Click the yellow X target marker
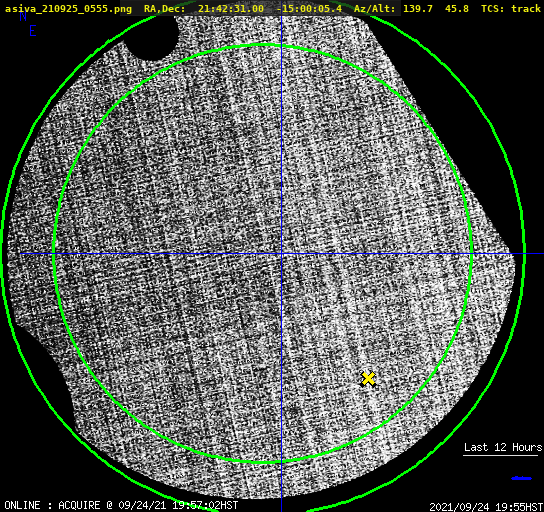Image resolution: width=544 pixels, height=512 pixels. 368,379
